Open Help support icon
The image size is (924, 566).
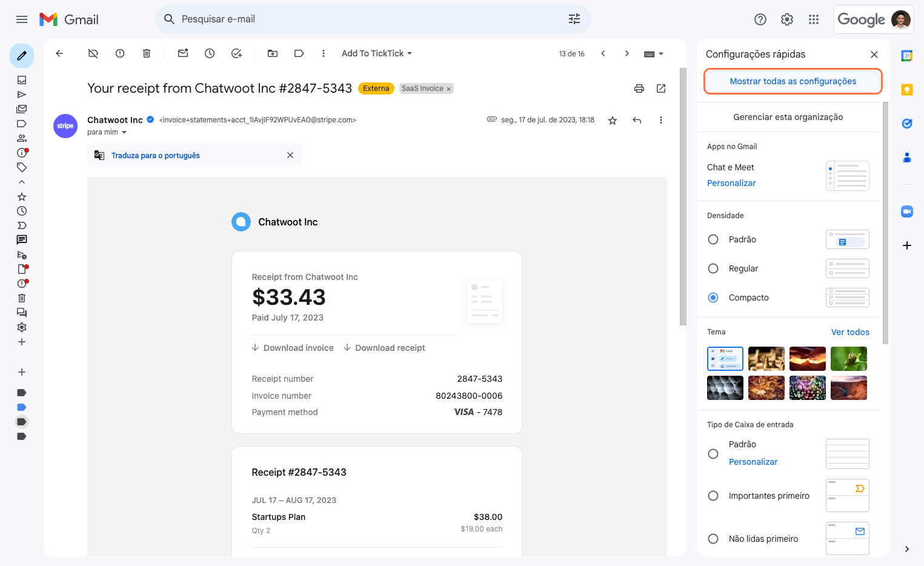tap(760, 19)
